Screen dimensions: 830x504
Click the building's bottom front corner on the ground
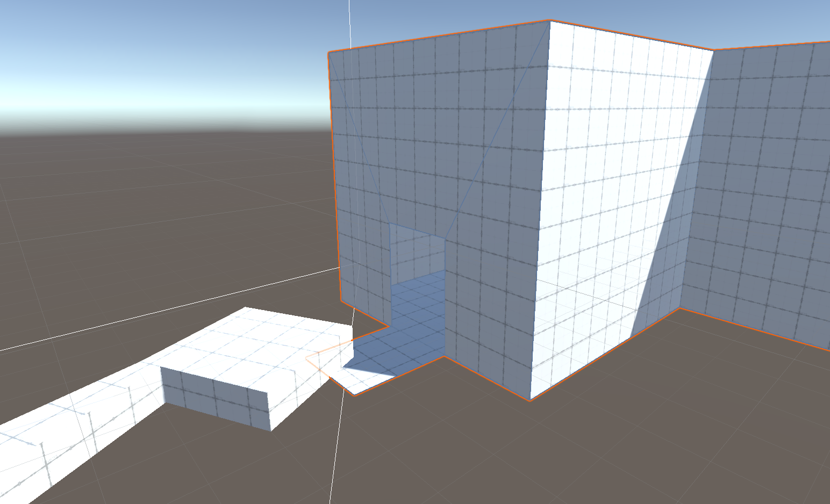[530, 400]
